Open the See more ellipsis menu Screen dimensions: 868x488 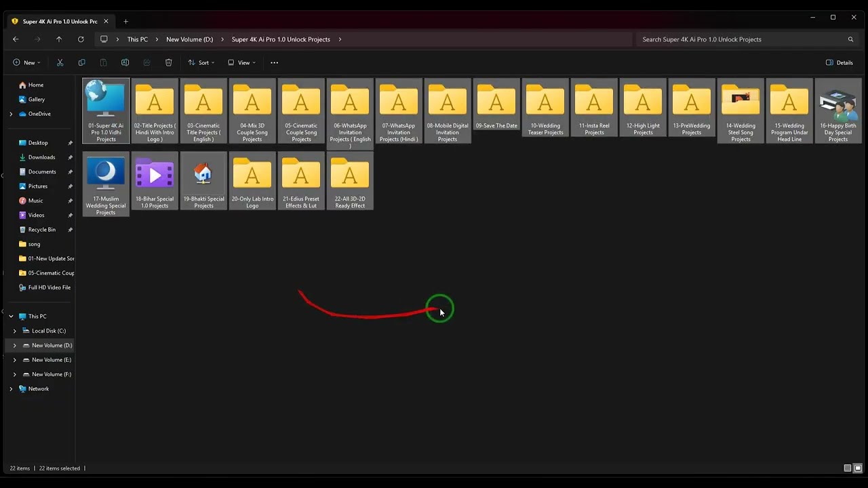(x=274, y=62)
